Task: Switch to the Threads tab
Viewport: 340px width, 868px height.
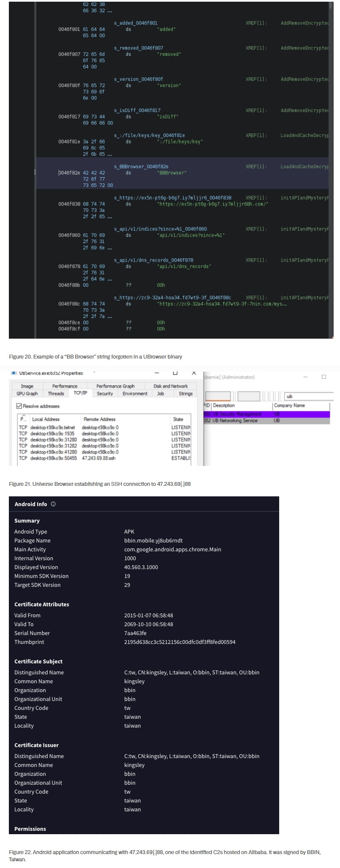Action: pos(56,394)
